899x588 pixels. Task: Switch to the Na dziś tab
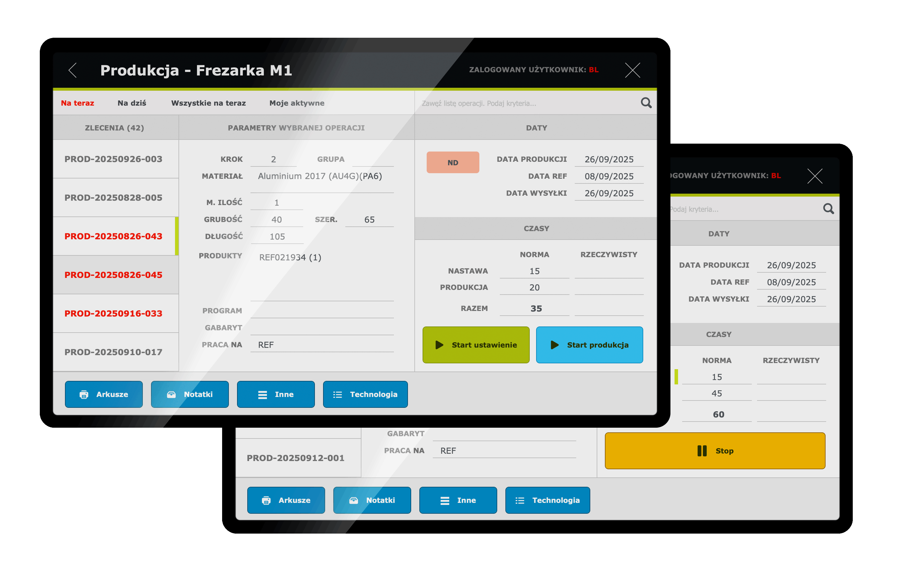132,103
